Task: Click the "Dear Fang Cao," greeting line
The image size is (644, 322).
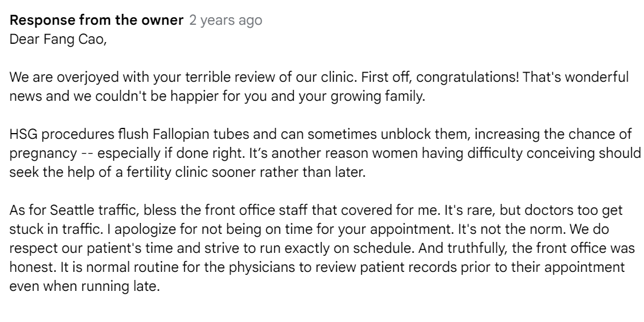Action: [58, 39]
